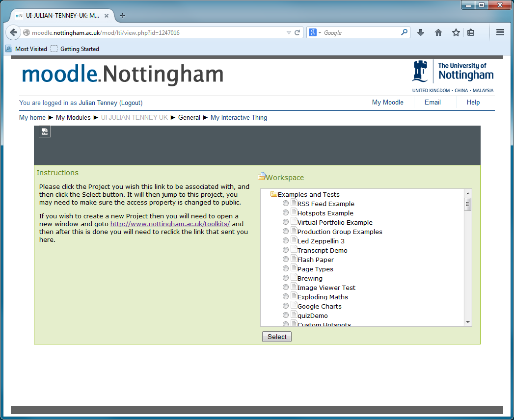Click the moodle.Nottingham site title

(123, 74)
